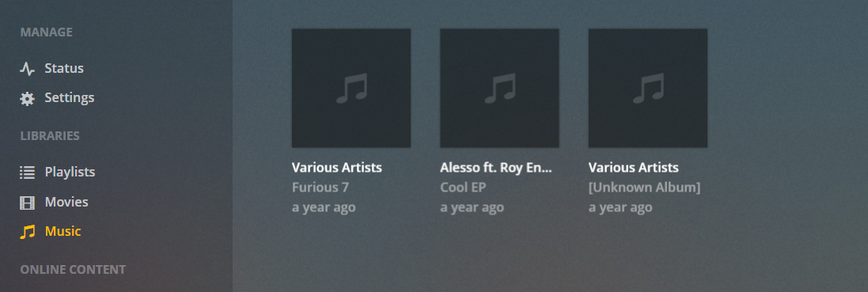The image size is (868, 292).
Task: Click the Movies film strip icon
Action: pyautogui.click(x=27, y=203)
